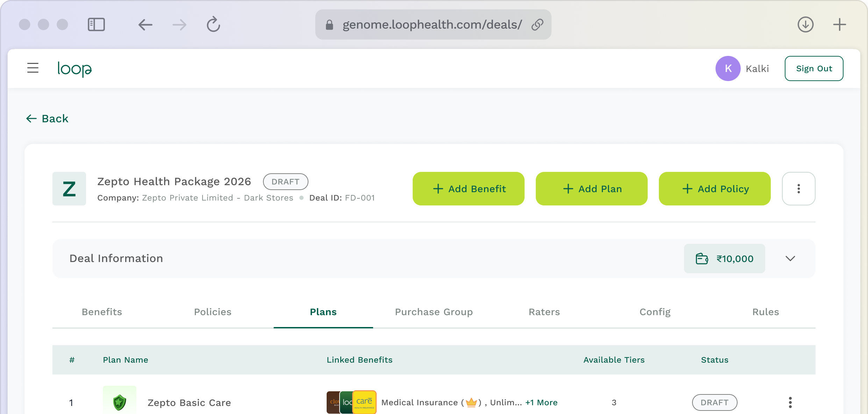This screenshot has width=868, height=414.
Task: Click the ₹10,000 wallet amount chip
Action: [x=725, y=259]
